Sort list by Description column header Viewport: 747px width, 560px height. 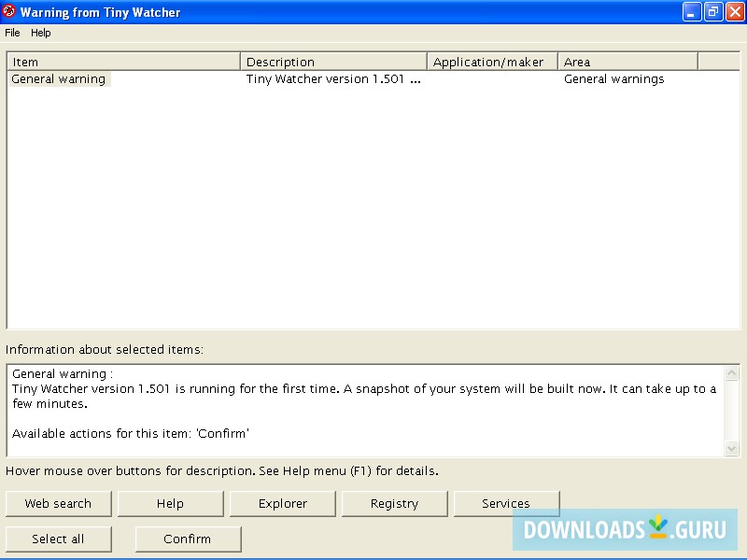pos(333,62)
